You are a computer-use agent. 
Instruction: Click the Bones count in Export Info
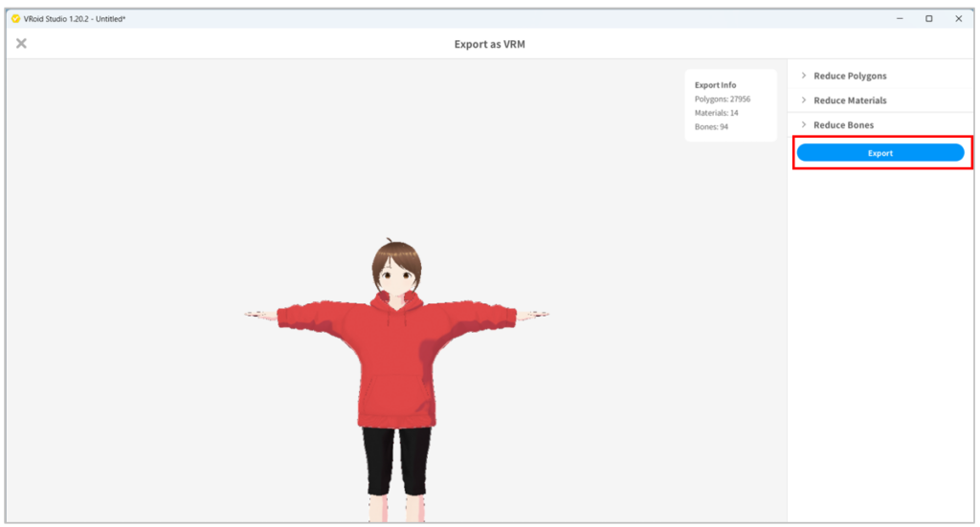point(711,126)
